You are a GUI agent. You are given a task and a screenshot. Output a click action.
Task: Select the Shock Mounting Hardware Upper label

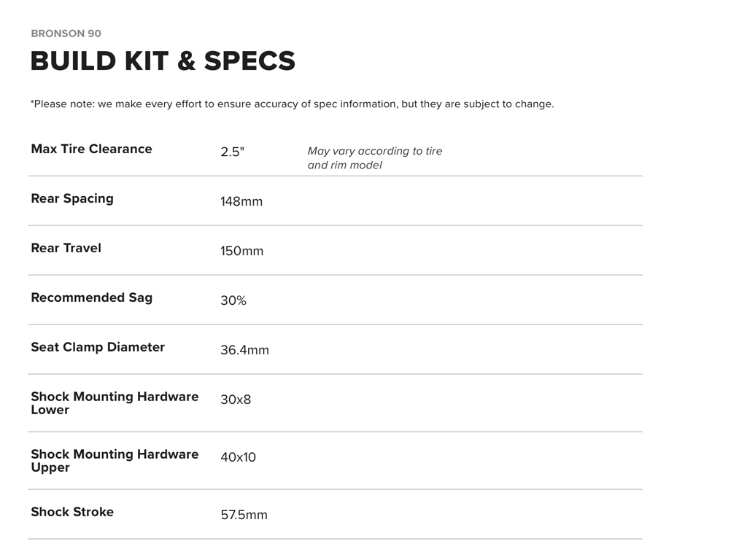click(x=115, y=461)
